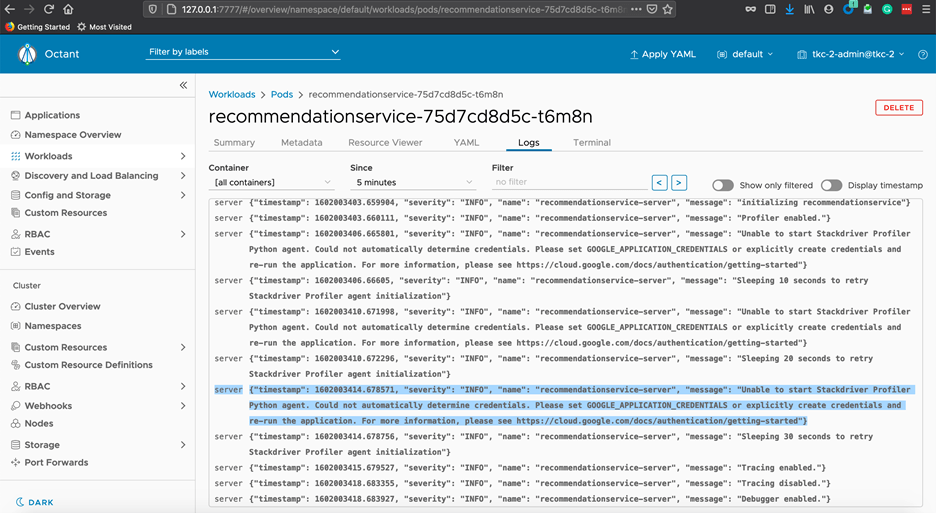Click the browser home icon

(x=68, y=9)
